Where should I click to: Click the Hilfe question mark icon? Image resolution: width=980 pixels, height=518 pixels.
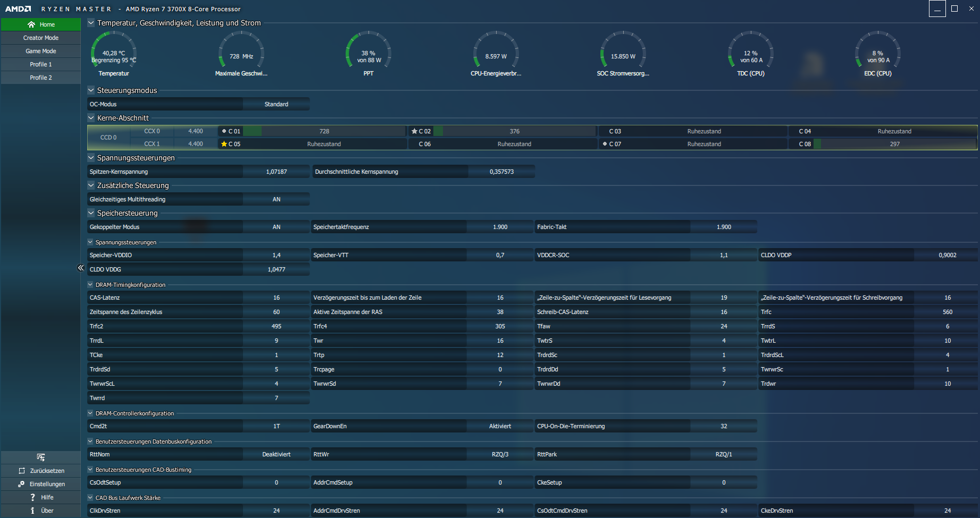(x=33, y=497)
